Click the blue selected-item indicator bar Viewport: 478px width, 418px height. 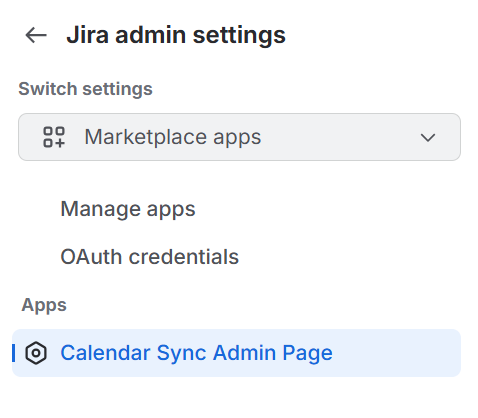[13, 353]
